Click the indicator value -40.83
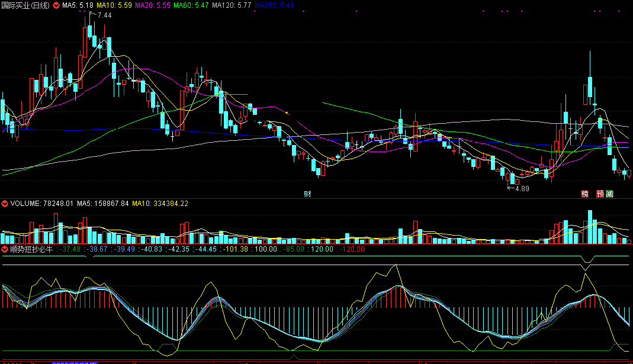Screen dimensions: 633x364 150,249
